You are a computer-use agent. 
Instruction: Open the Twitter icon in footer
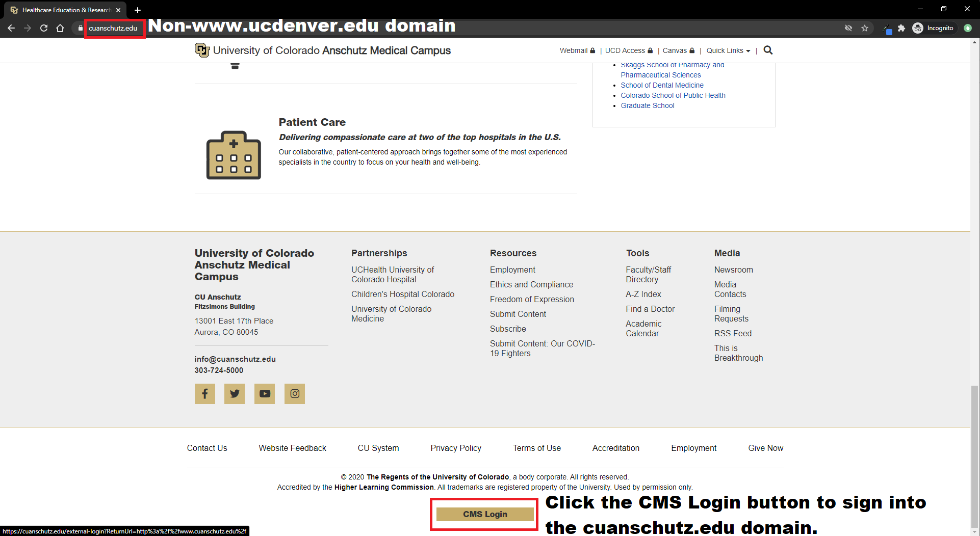pos(235,393)
